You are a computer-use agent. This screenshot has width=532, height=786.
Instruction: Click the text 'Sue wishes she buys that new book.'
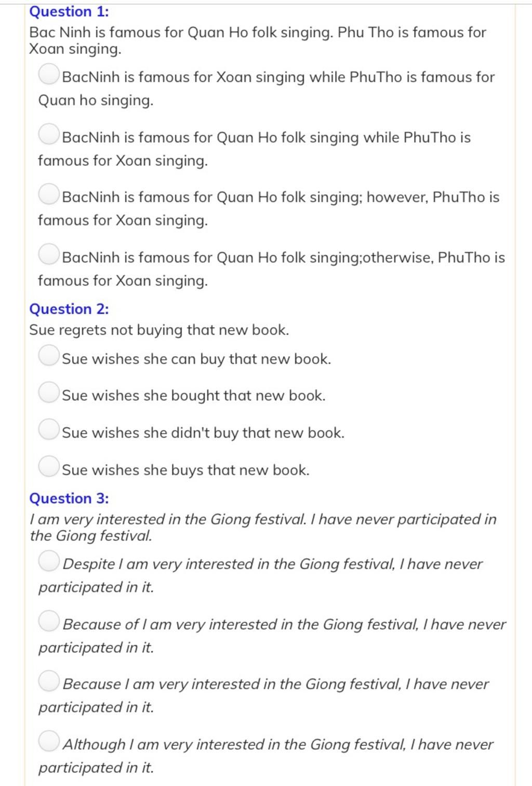pos(186,470)
